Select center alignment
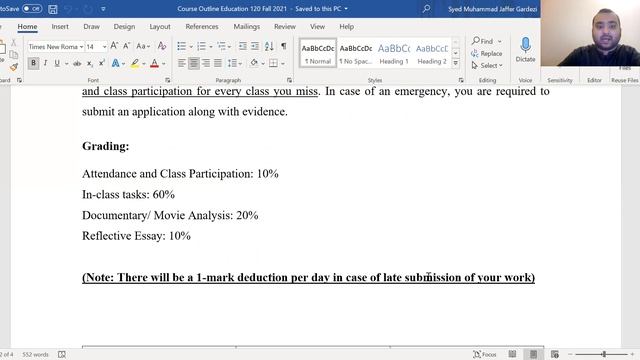 pos(194,63)
